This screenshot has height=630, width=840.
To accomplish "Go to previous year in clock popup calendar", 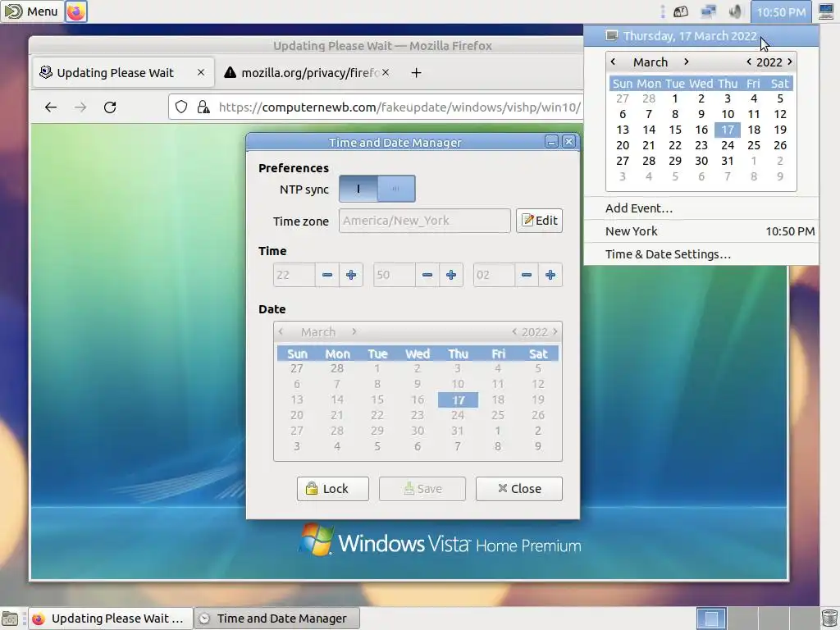I will click(749, 62).
